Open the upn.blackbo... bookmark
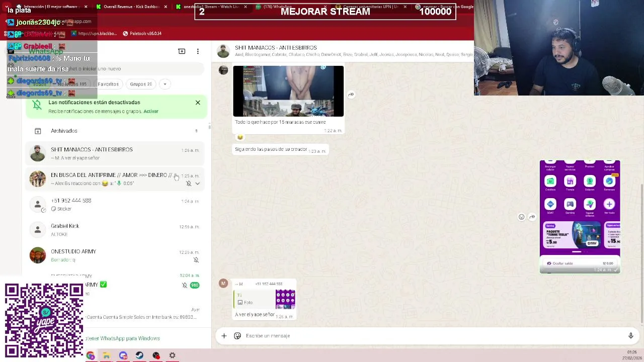644x362 pixels. 94,34
